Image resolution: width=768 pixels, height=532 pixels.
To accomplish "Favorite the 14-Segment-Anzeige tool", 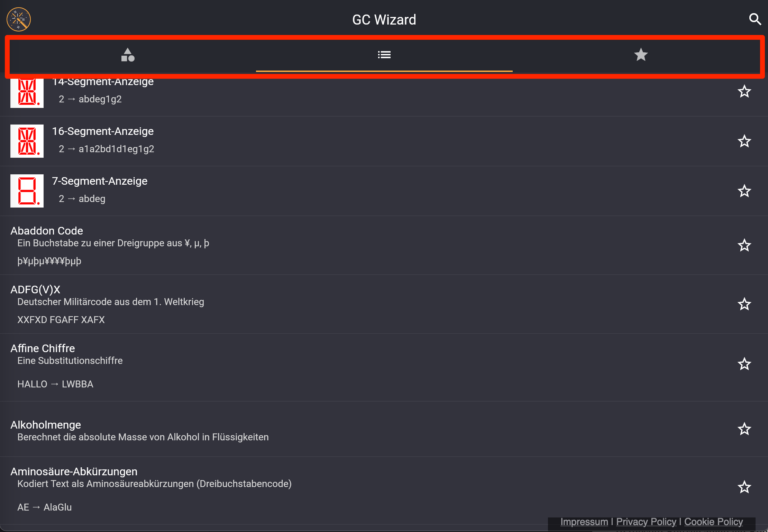I will (744, 91).
